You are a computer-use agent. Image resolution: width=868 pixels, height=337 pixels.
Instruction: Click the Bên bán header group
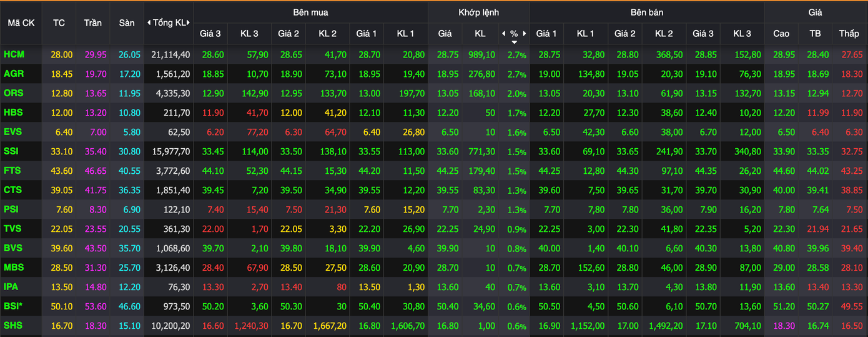point(646,12)
